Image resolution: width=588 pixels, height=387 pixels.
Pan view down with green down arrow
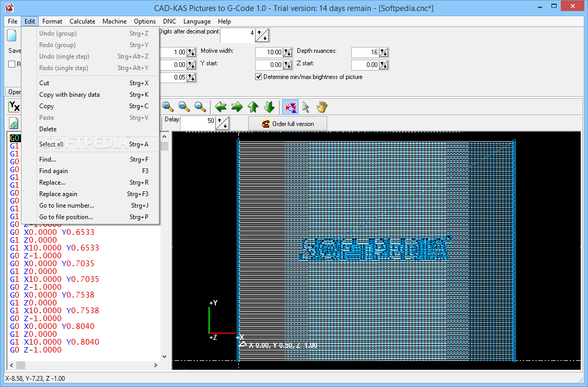(x=269, y=107)
